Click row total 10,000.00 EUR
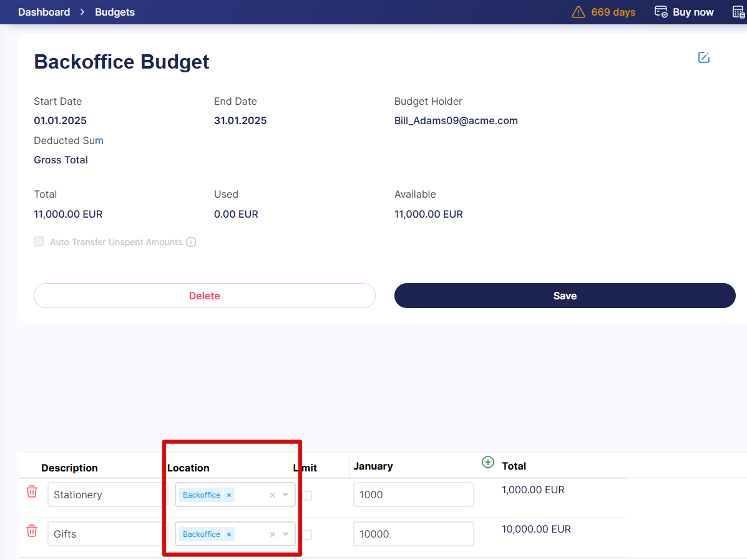The image size is (747, 560). coord(536,529)
